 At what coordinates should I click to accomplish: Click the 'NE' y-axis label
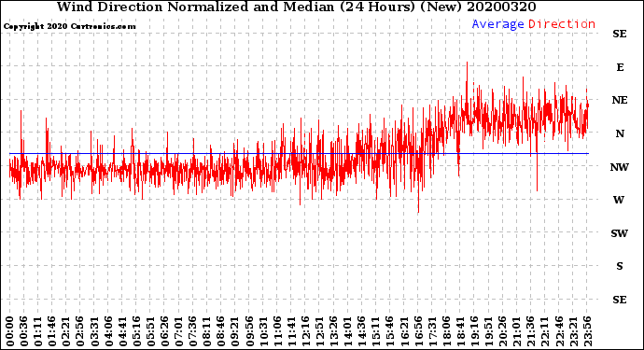pos(620,100)
